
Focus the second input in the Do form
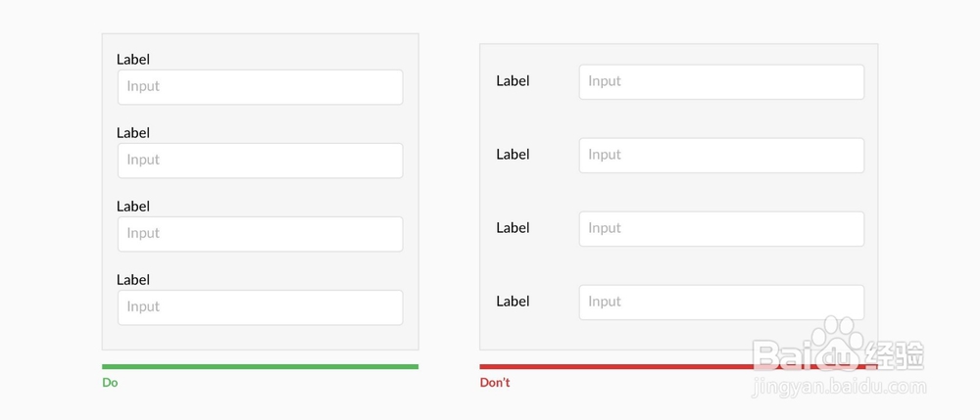(260, 161)
